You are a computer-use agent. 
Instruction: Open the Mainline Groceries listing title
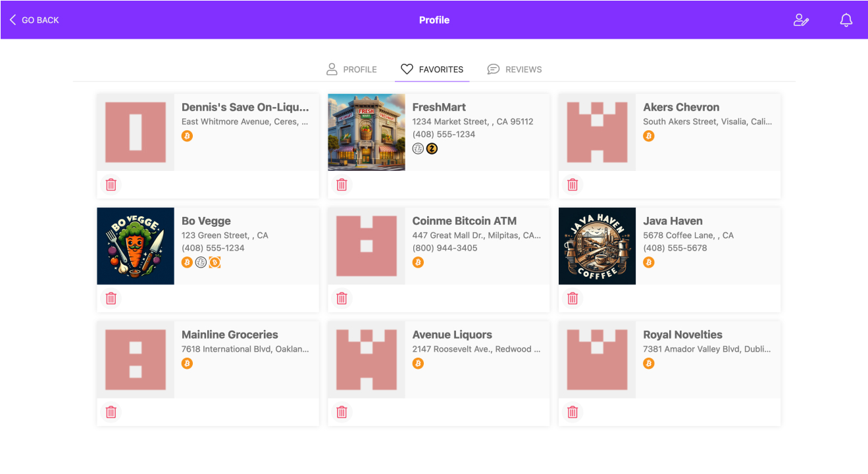coord(230,335)
